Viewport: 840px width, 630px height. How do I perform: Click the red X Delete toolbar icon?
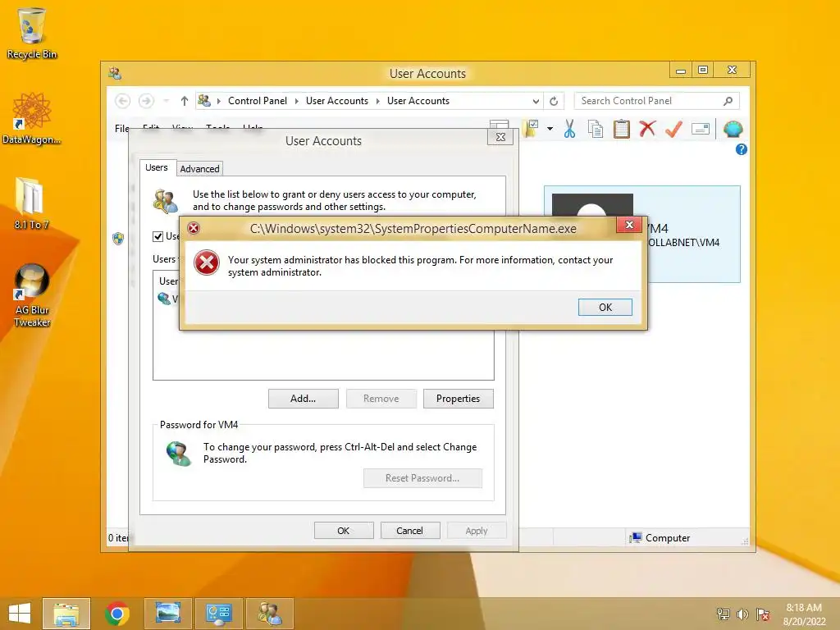647,129
